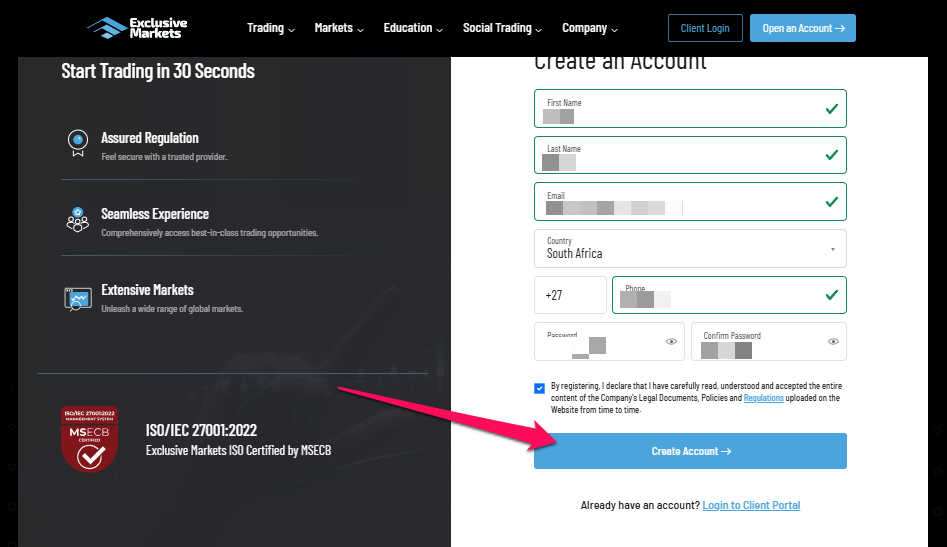Open the Regulations link

coord(763,398)
